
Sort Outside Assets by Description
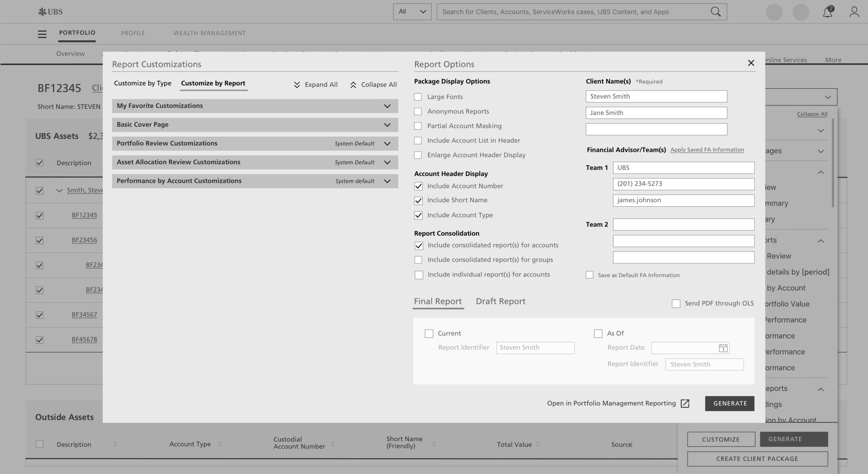pos(115,445)
